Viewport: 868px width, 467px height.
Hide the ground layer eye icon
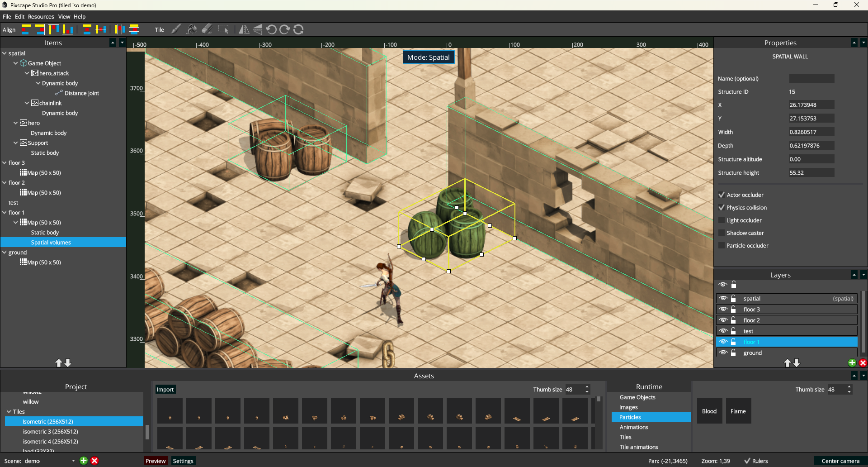723,353
